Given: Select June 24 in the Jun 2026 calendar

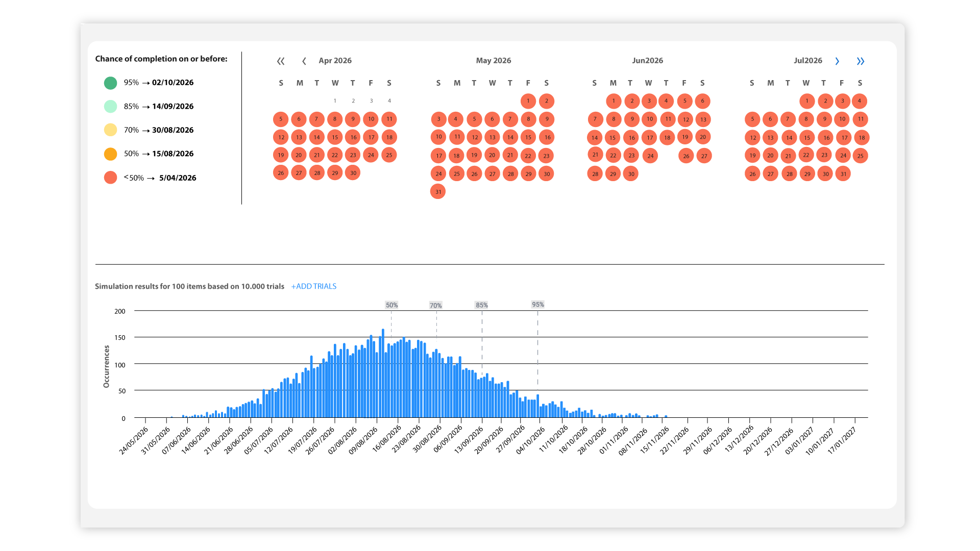Looking at the screenshot, I should click(x=650, y=156).
